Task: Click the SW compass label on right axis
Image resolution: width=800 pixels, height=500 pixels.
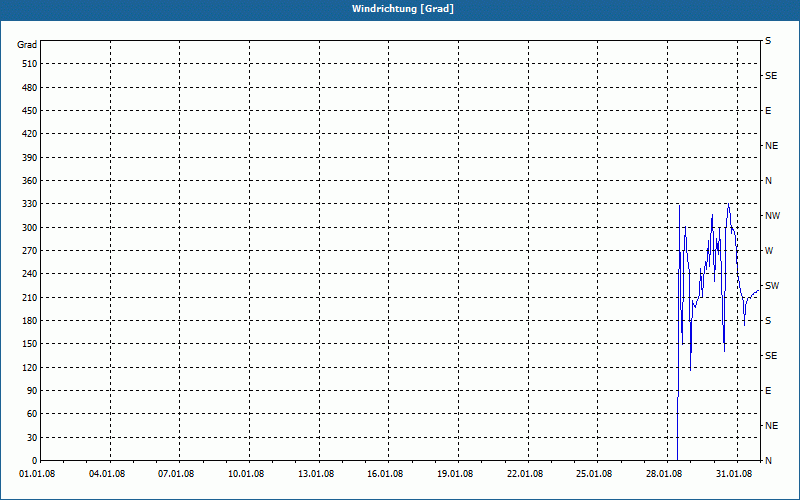Action: (x=772, y=286)
